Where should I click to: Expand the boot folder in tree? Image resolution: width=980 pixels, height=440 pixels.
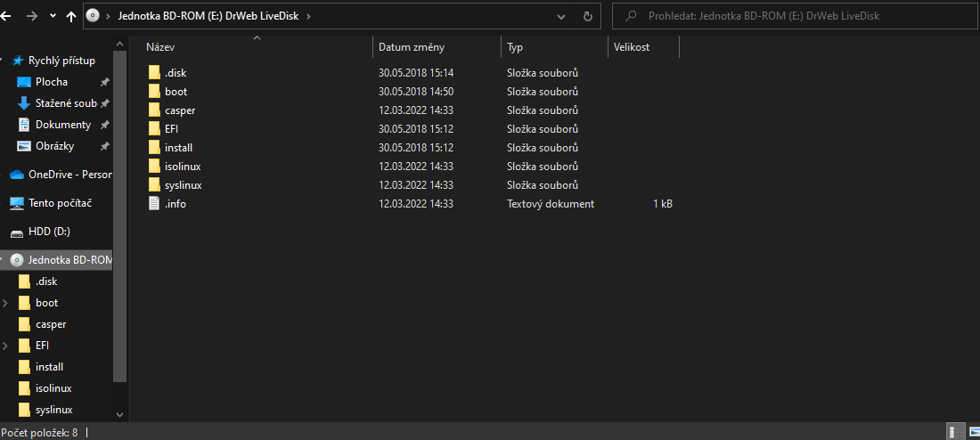(x=6, y=303)
